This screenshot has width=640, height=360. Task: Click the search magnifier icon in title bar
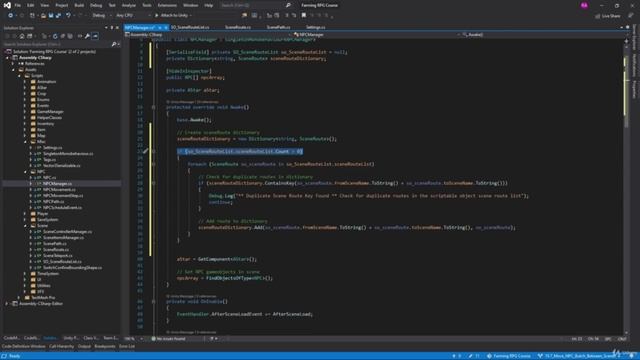[288, 5]
